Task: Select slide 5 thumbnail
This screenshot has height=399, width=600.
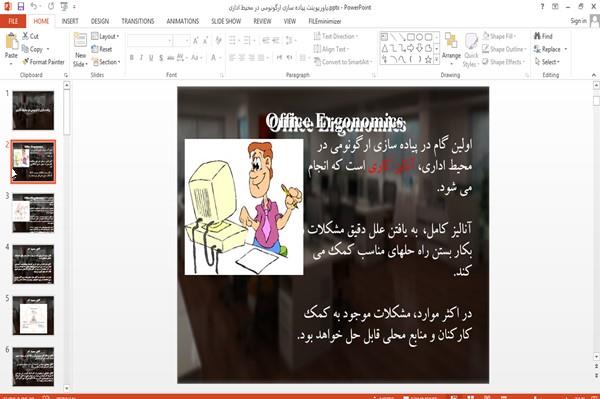Action: (x=33, y=315)
